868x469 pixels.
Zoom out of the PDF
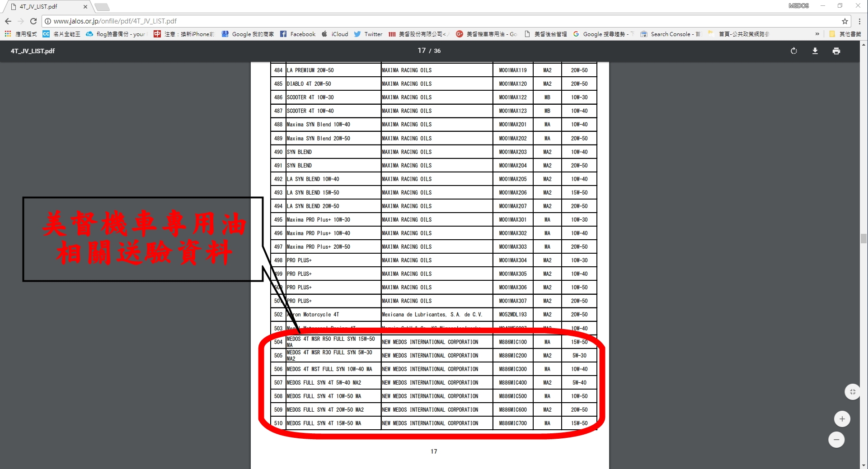[x=836, y=440]
